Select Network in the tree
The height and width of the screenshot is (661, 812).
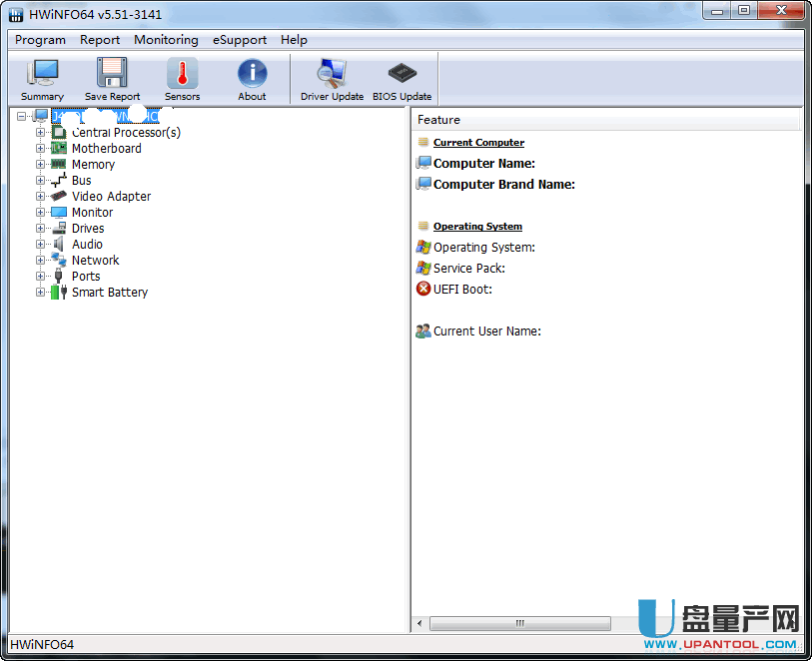(x=95, y=261)
